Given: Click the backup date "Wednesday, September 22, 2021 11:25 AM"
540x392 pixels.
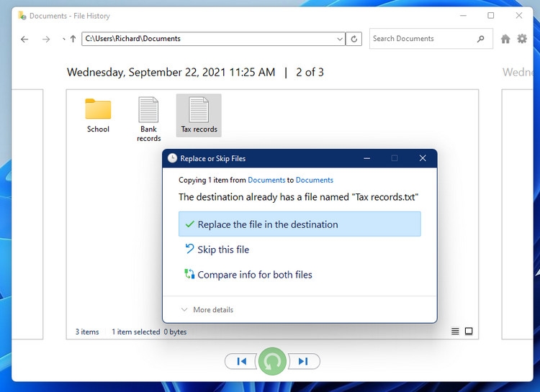Looking at the screenshot, I should (x=171, y=72).
